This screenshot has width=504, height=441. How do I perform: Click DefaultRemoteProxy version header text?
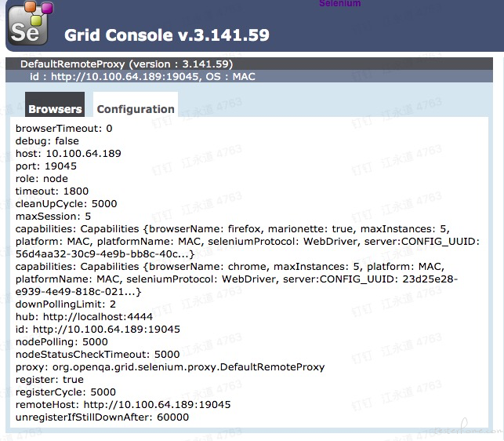[x=126, y=64]
